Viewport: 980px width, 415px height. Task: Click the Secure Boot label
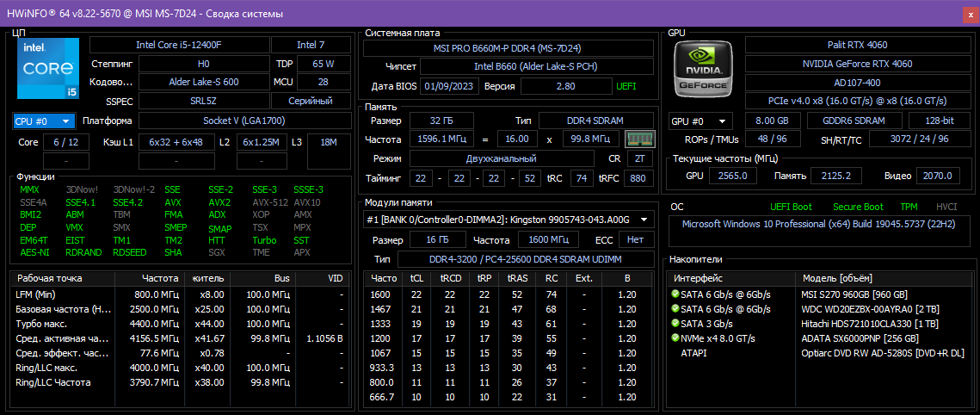858,207
